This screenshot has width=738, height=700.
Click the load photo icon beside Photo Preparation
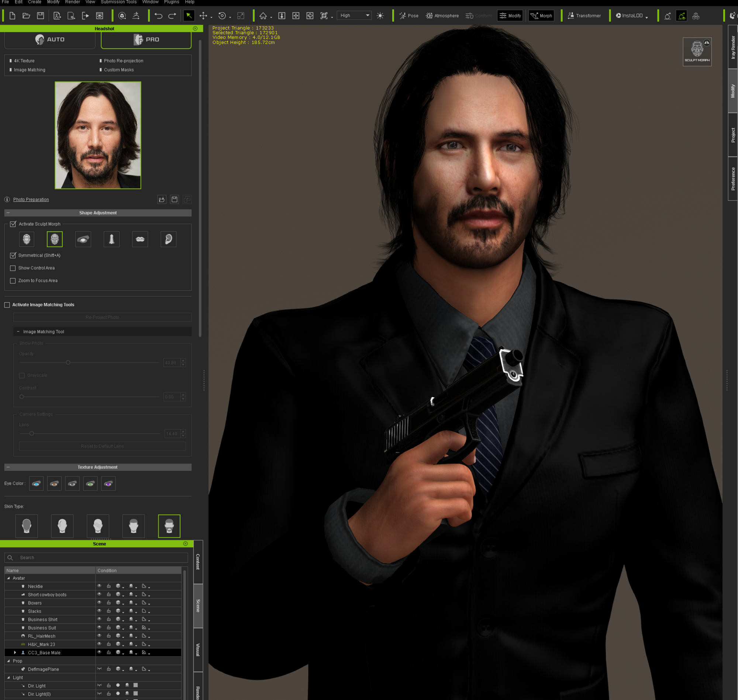(x=162, y=200)
